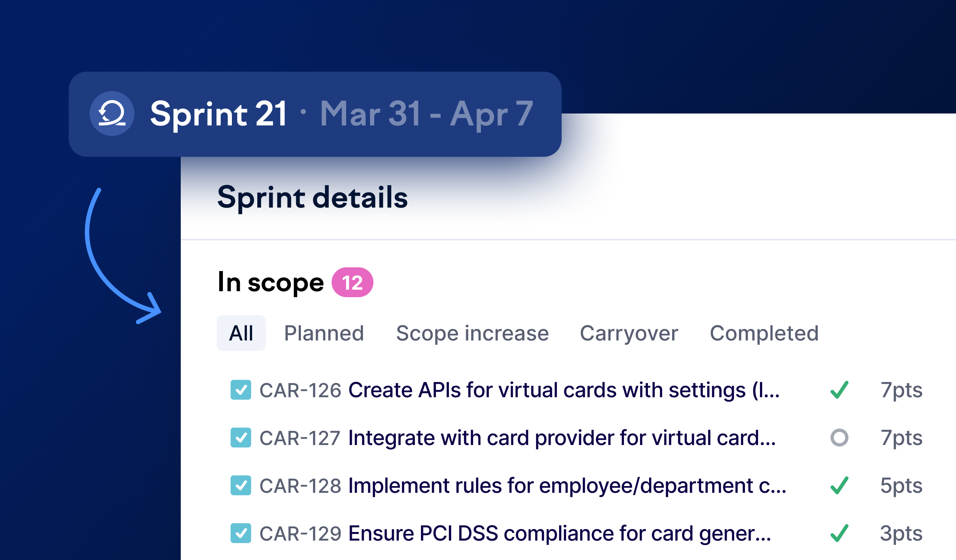The width and height of the screenshot is (956, 560).
Task: Click the Sprint 21 cycle icon
Action: coord(112,113)
